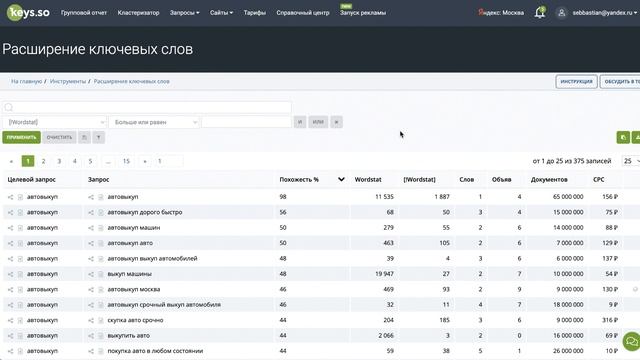Open Тарифы in the top menu
Image resolution: width=640 pixels, height=360 pixels.
tap(255, 13)
